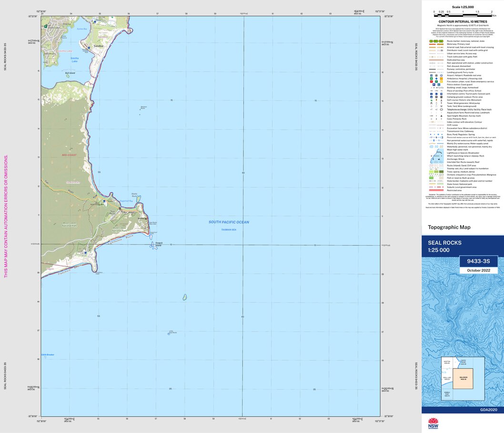
Task: Click the Little Seal Rocks marker
Action: (169, 334)
